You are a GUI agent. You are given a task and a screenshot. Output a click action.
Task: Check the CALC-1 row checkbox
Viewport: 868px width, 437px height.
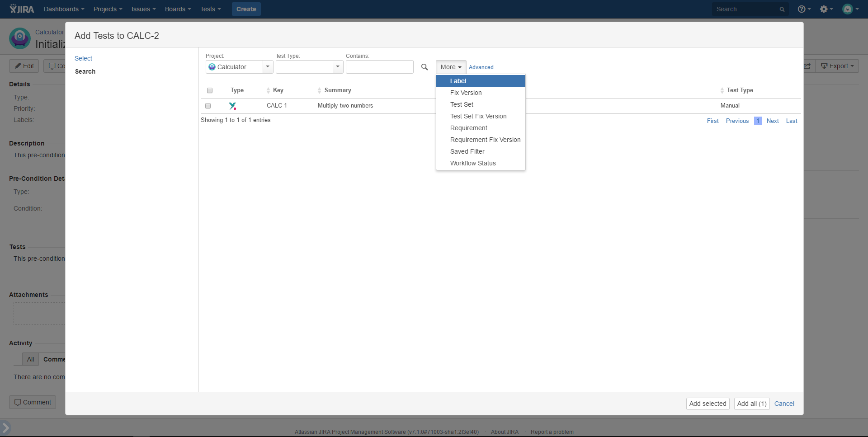point(208,106)
